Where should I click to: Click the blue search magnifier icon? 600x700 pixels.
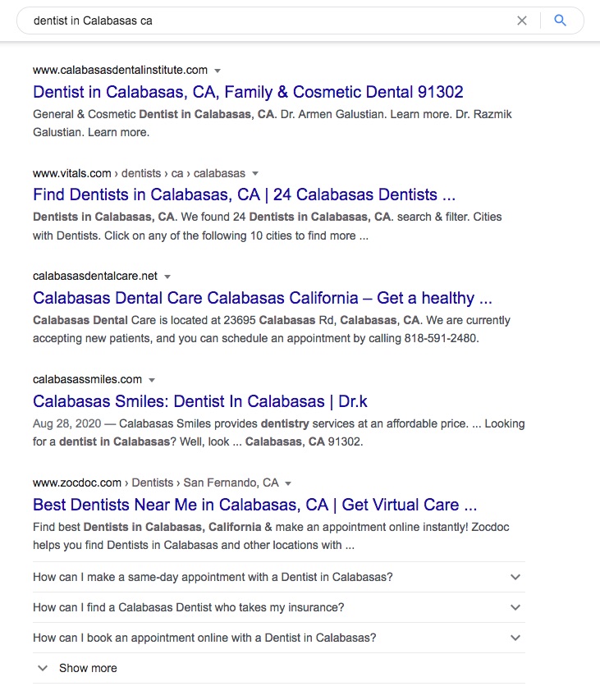[x=561, y=21]
